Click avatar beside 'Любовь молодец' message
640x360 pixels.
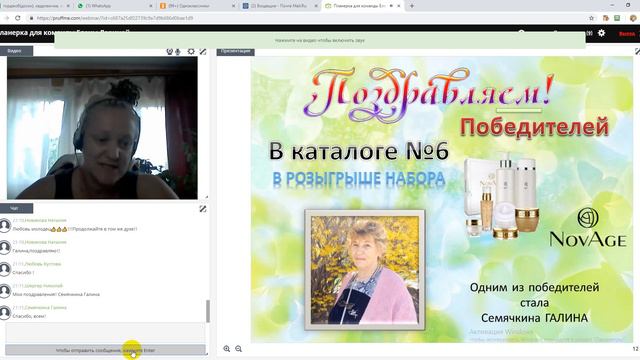(5, 226)
